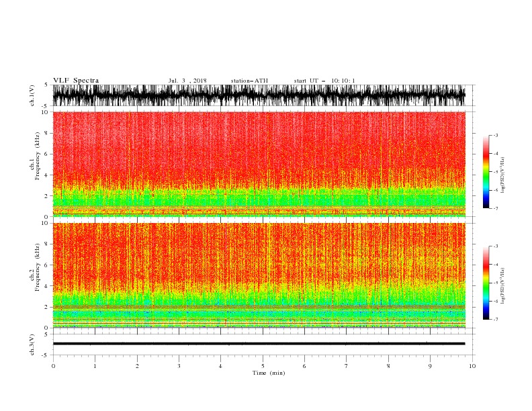The width and height of the screenshot is (532, 411).
Task: Click the ch.3 flat waveform trace
Action: tap(259, 344)
